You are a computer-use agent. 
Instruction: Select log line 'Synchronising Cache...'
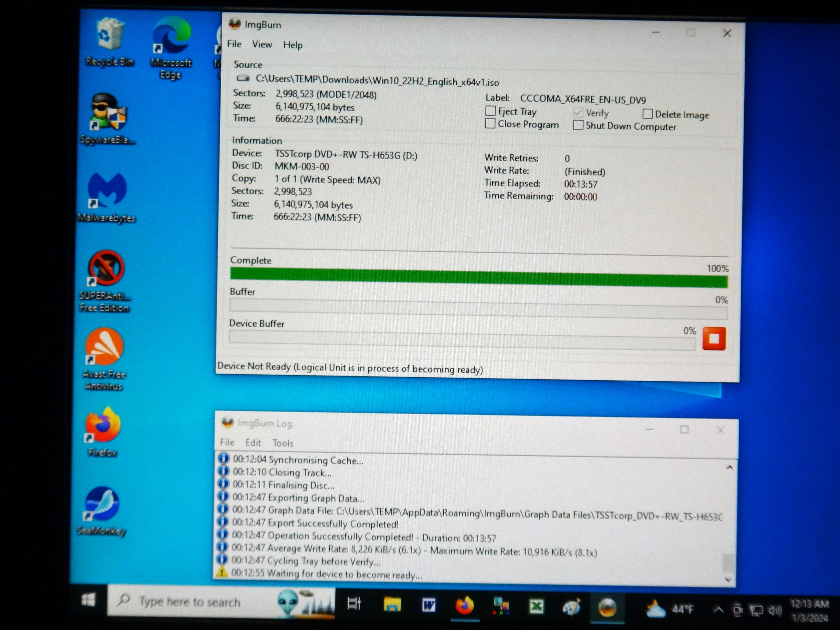click(x=298, y=460)
